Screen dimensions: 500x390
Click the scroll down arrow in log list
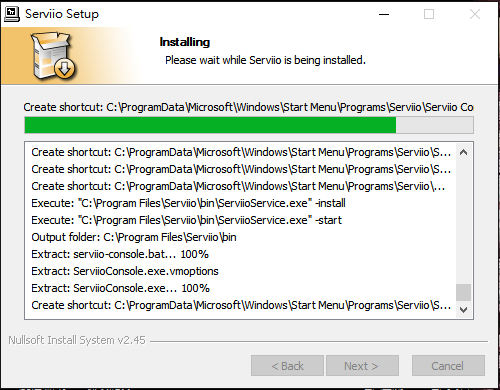[463, 310]
